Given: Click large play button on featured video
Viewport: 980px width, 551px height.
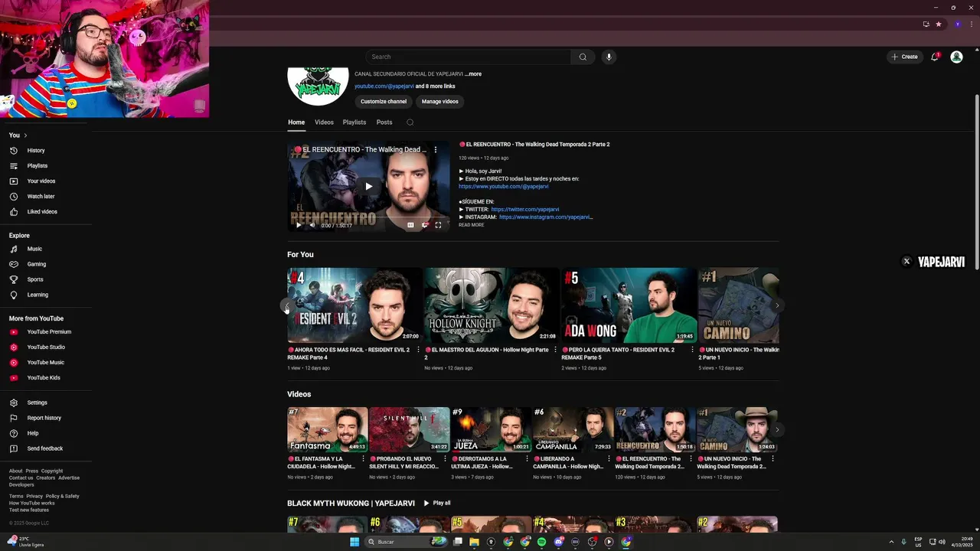Looking at the screenshot, I should coord(368,186).
